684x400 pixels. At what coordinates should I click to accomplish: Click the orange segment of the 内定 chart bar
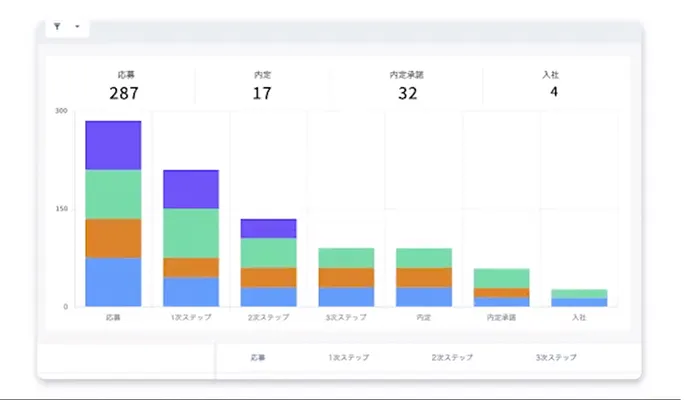point(424,277)
